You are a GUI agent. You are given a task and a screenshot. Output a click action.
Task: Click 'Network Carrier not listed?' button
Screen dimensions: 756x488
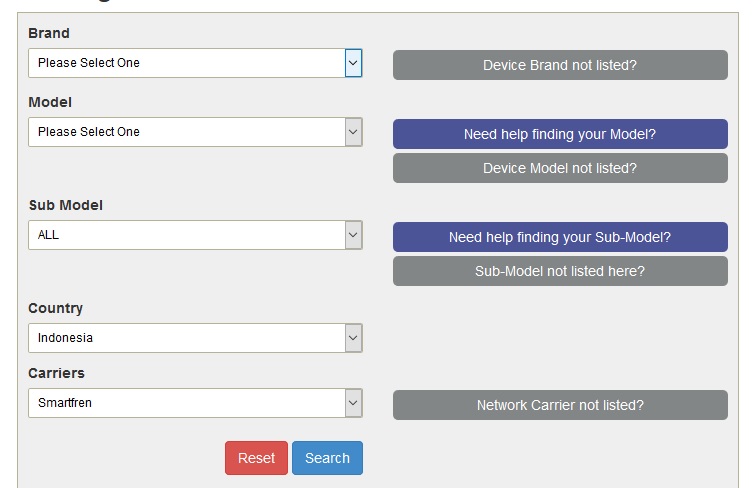point(560,405)
